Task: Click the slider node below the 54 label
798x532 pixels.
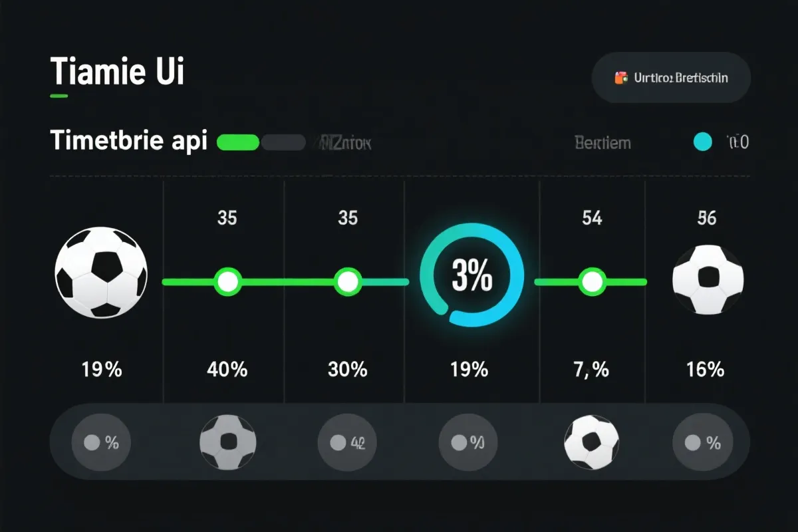Action: click(x=590, y=281)
